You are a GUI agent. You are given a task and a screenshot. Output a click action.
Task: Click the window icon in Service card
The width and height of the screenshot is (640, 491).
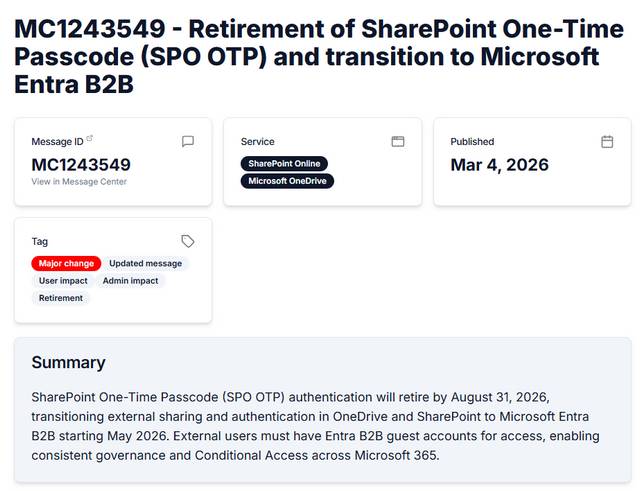[398, 142]
